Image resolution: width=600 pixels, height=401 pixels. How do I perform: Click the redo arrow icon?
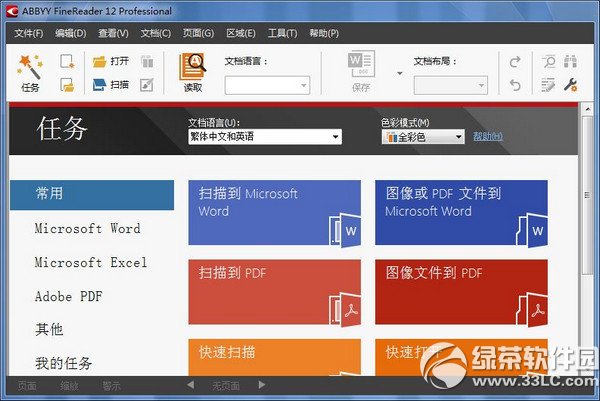coord(515,61)
